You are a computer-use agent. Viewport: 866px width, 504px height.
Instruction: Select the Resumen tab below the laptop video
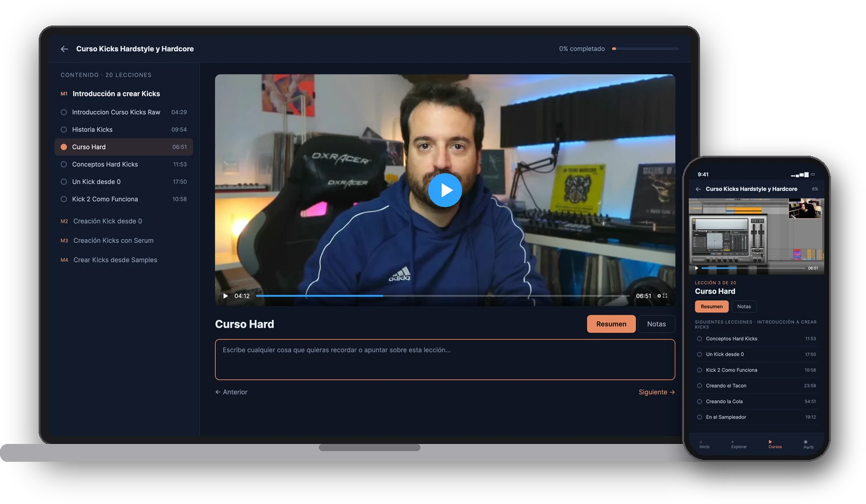[x=611, y=324]
